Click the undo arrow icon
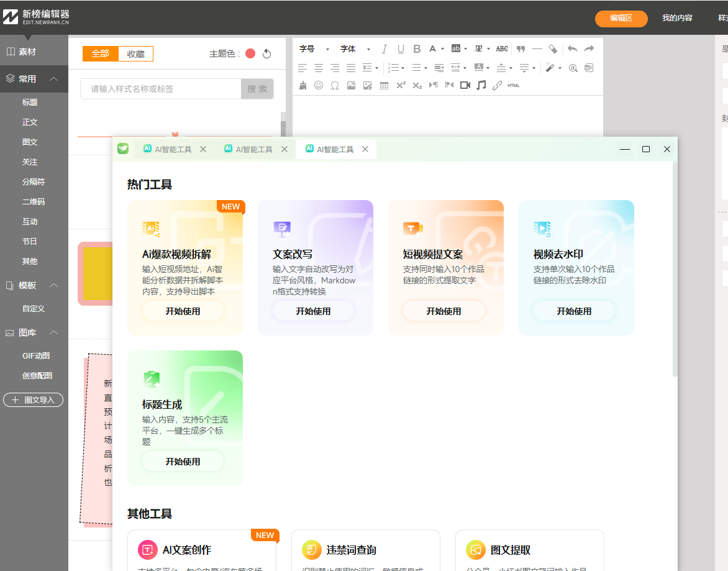 click(572, 49)
